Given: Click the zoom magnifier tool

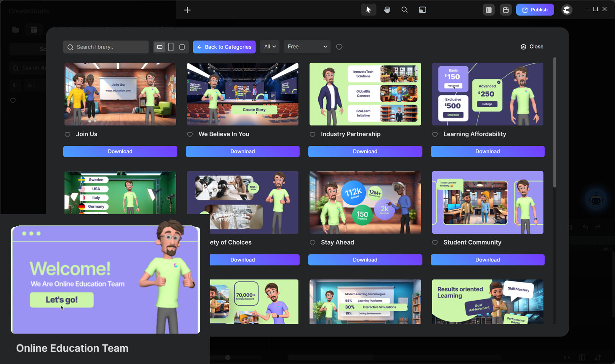Looking at the screenshot, I should click(x=404, y=10).
